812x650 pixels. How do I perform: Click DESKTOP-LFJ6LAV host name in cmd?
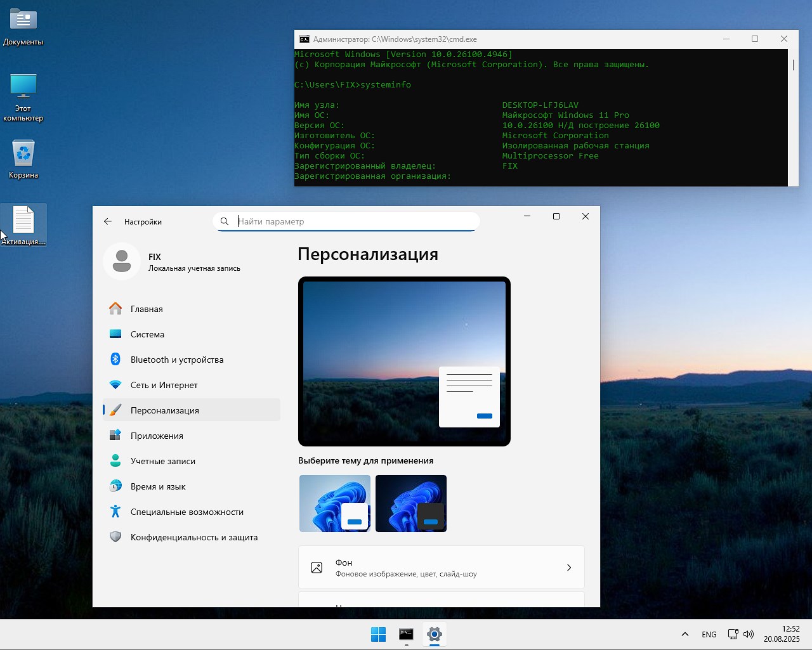540,105
